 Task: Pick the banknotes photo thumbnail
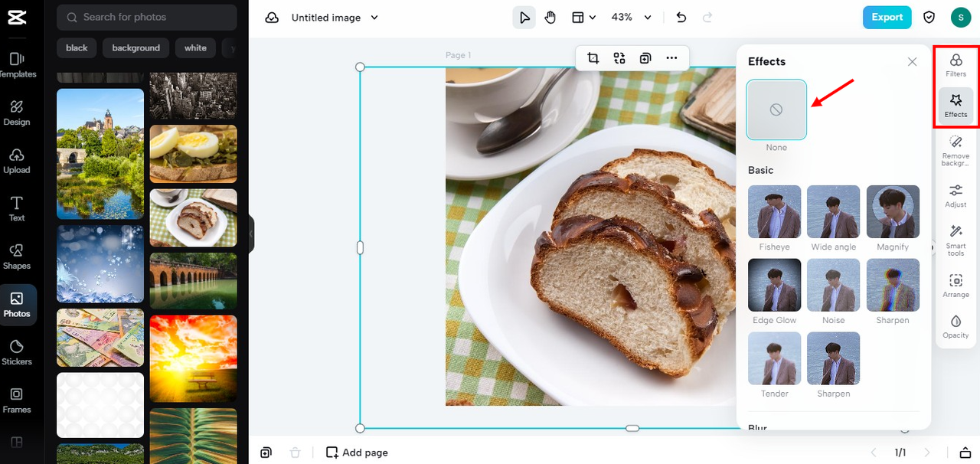click(x=100, y=338)
